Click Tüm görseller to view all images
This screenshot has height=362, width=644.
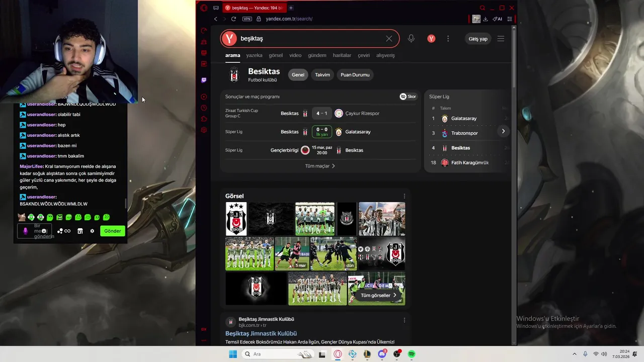pos(378,295)
